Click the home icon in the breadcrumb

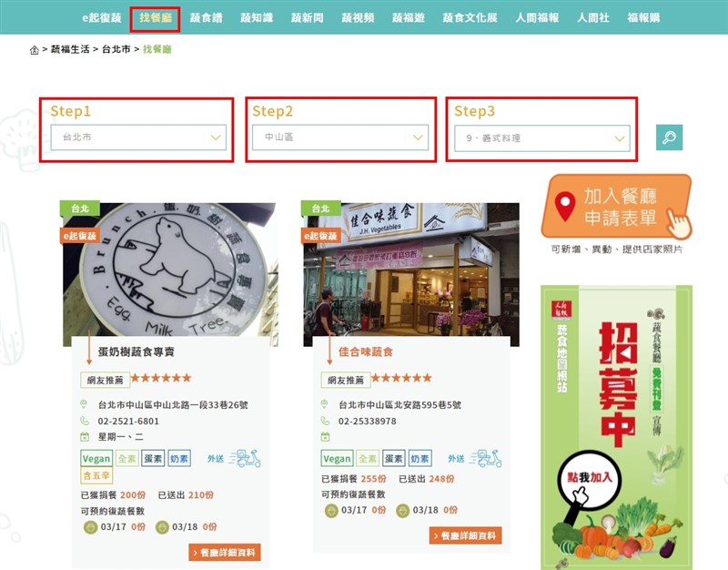34,50
